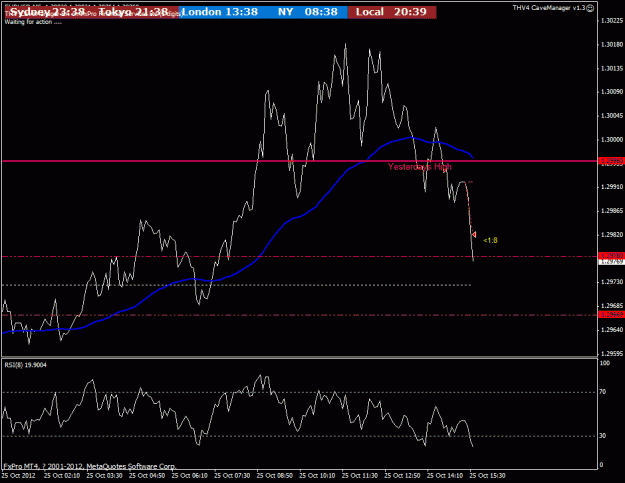Click the FxPro MT4 MetaQuotes copyright text

coord(90,466)
